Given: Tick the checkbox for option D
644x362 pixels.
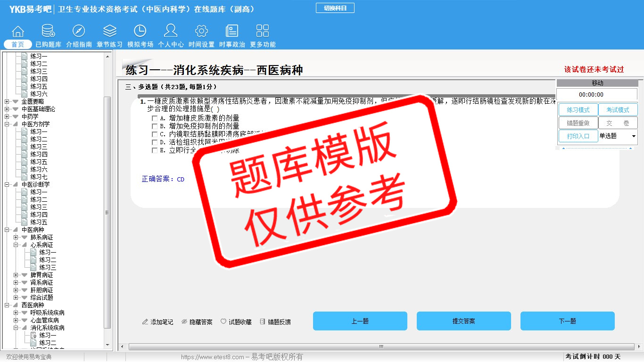Looking at the screenshot, I should [155, 142].
